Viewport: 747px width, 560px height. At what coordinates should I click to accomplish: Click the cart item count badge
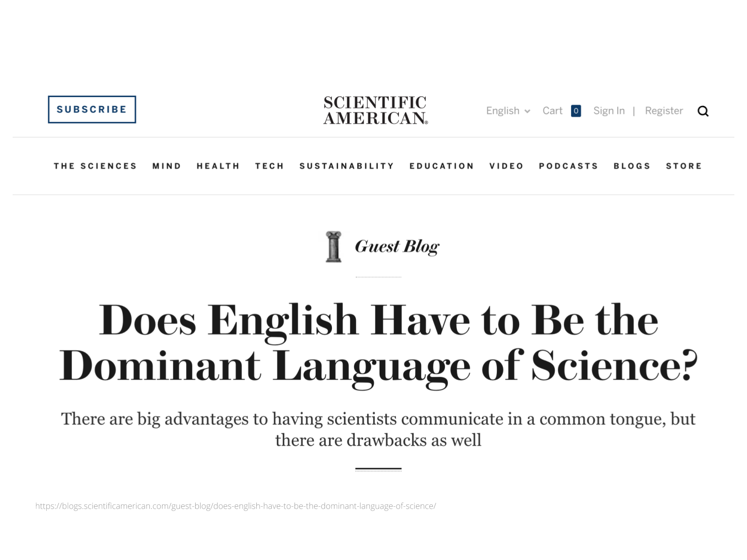click(x=576, y=111)
